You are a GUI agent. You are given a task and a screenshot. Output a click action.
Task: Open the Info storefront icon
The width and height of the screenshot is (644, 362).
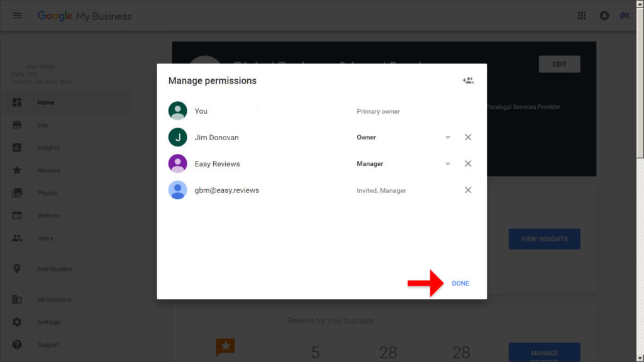17,125
